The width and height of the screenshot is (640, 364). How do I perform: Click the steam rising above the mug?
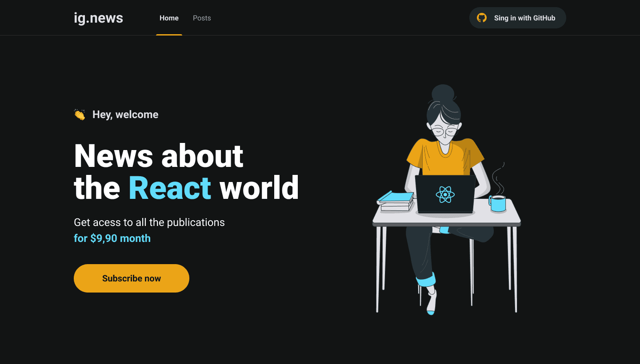[499, 178]
